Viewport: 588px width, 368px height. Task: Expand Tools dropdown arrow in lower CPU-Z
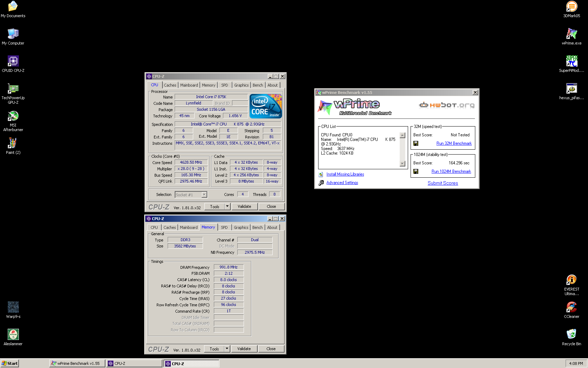227,349
